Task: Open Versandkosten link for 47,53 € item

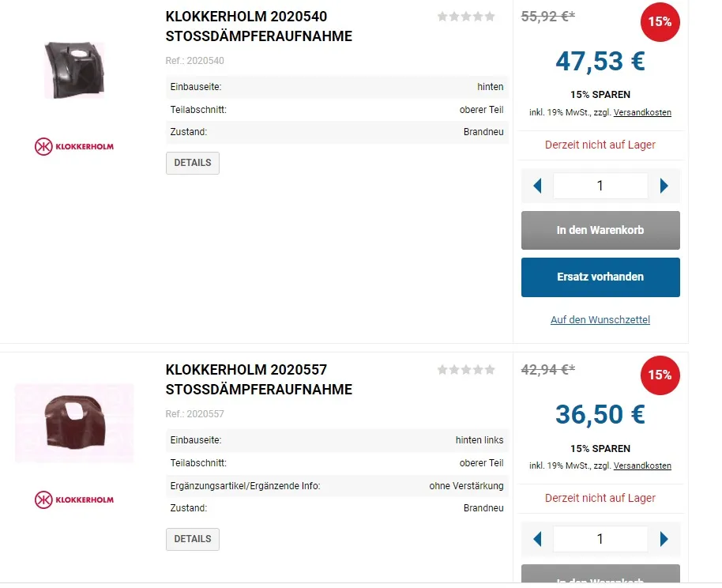Action: (642, 113)
